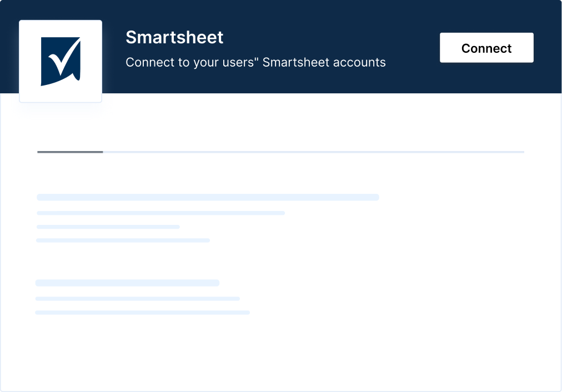Select the integration icon at the top left
The height and width of the screenshot is (392, 562).
pos(60,61)
